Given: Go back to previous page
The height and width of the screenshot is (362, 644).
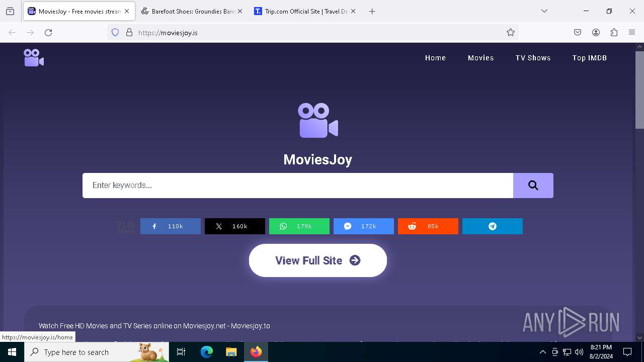Looking at the screenshot, I should [12, 33].
